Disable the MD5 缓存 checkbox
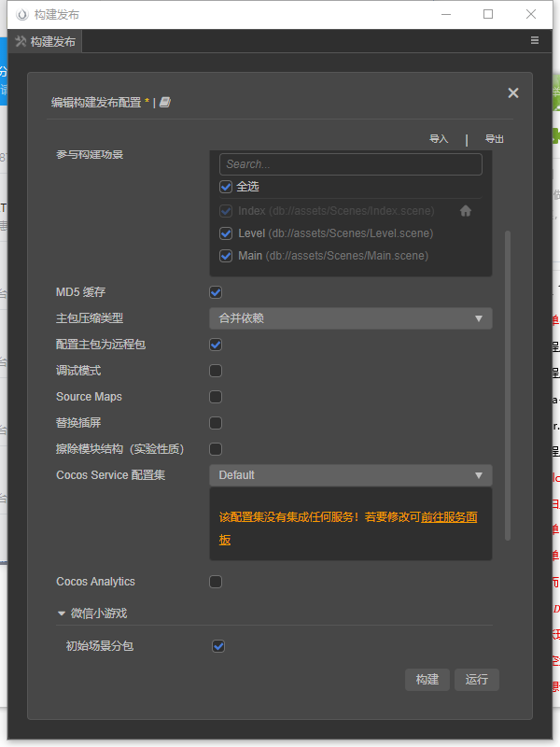Screen dimensions: 560x747 [x=216, y=292]
